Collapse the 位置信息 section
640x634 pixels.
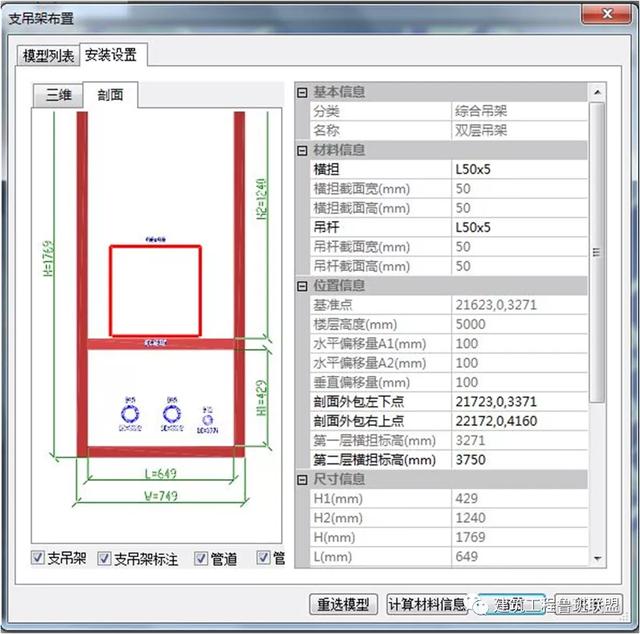301,285
